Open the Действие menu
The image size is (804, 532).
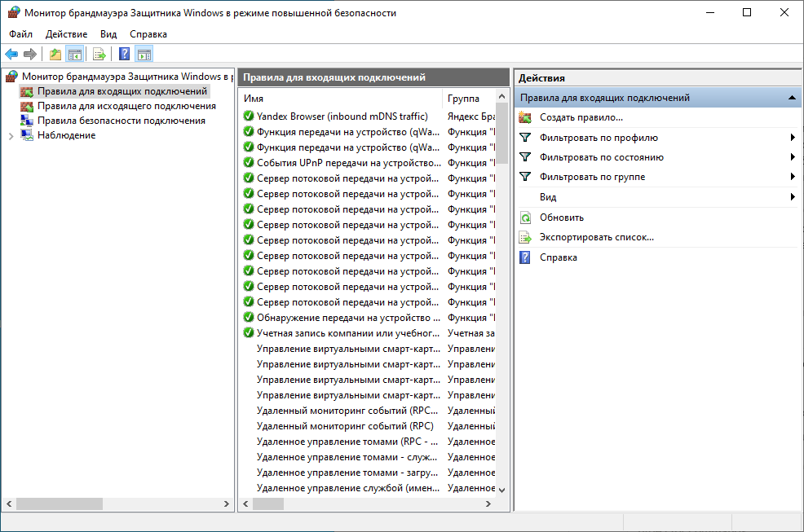click(66, 34)
